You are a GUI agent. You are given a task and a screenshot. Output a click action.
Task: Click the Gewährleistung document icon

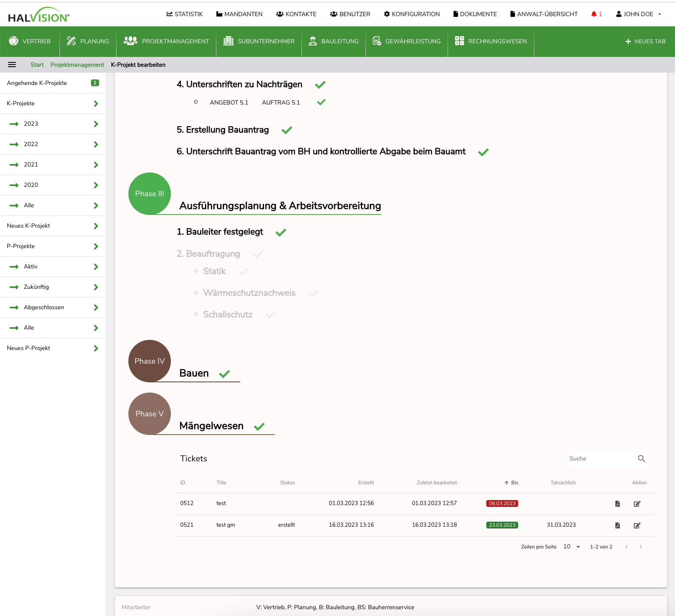coord(377,41)
